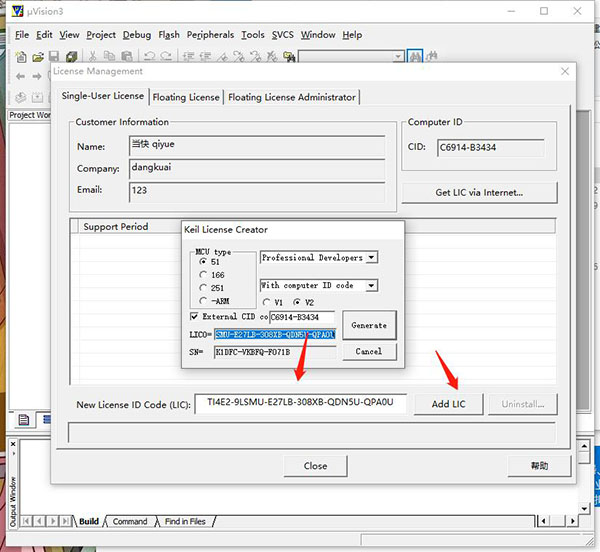Open the Peripherals menu
Viewport: 600px width, 552px height.
point(210,35)
